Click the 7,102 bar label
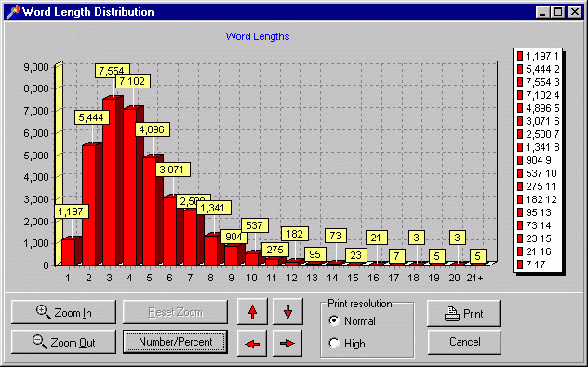This screenshot has height=367, width=588. point(133,81)
